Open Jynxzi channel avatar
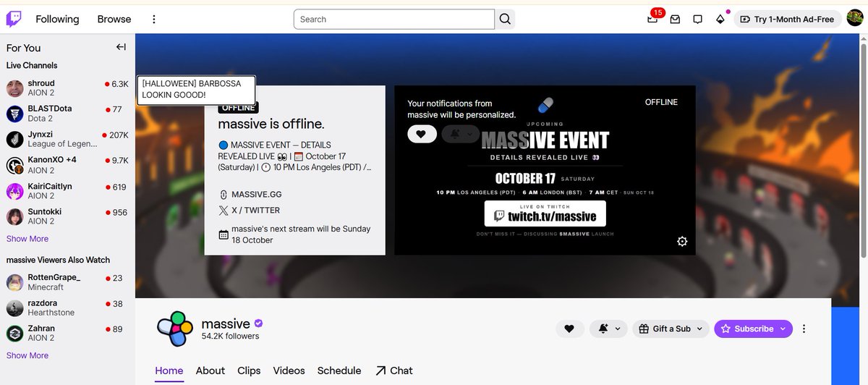 click(x=15, y=140)
